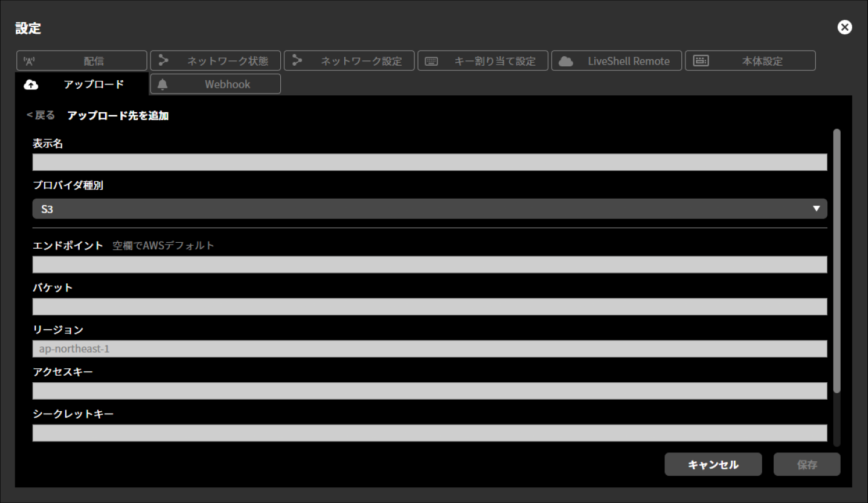Click the LiveShell Remote cloud icon
This screenshot has width=868, height=503.
[566, 61]
